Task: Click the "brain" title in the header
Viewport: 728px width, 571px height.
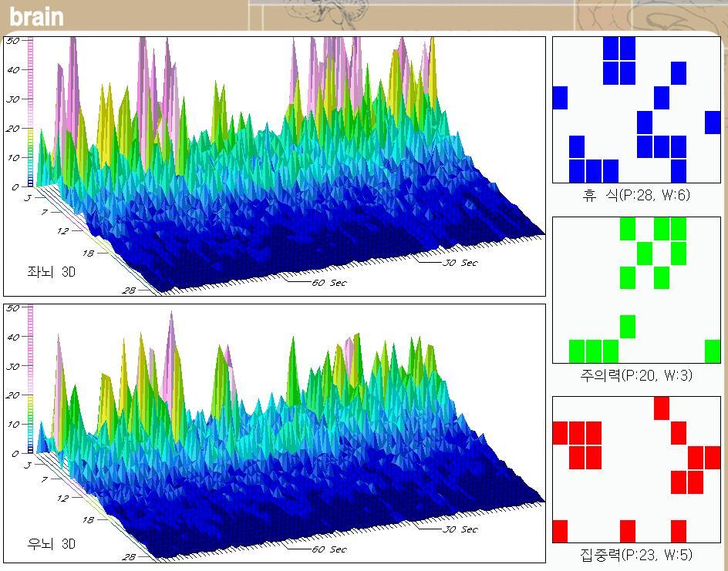Action: pos(36,16)
